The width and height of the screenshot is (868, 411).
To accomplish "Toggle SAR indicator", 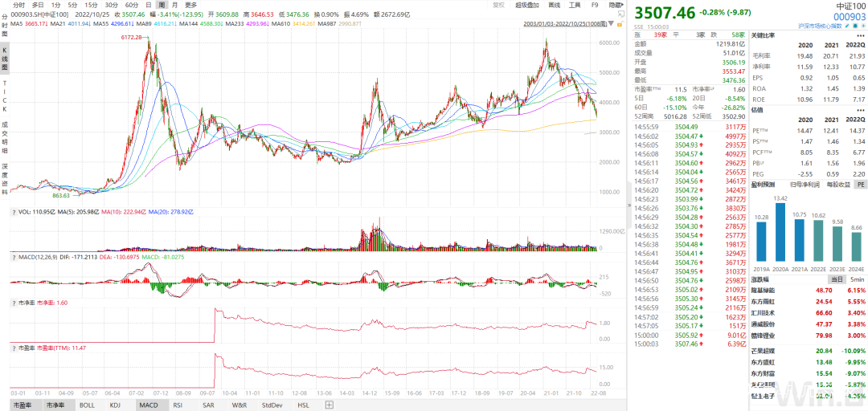I will pos(209,405).
